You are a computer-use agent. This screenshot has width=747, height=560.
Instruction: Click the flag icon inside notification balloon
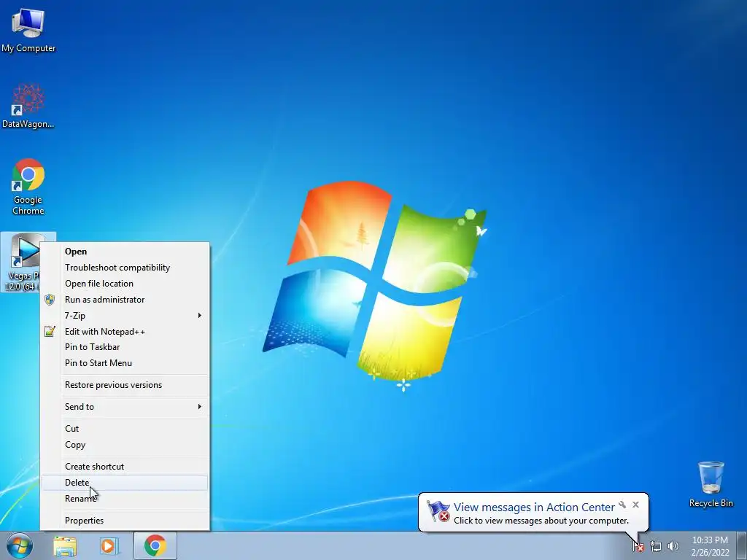tap(438, 511)
